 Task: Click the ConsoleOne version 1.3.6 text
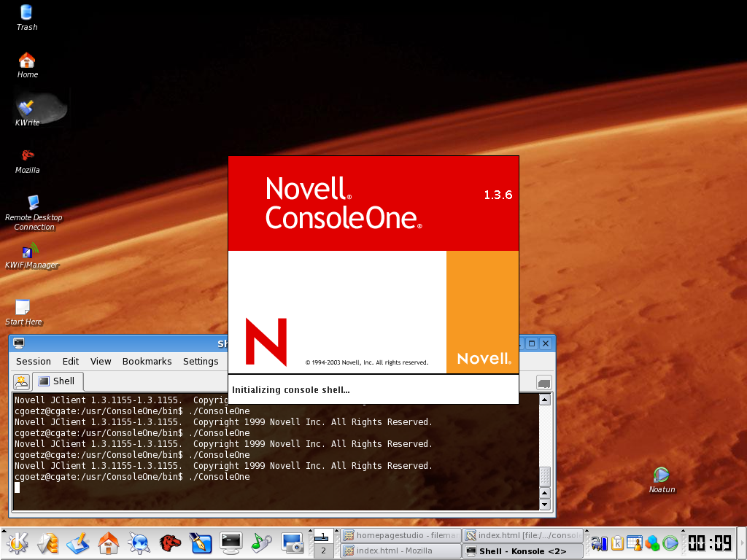coord(498,195)
